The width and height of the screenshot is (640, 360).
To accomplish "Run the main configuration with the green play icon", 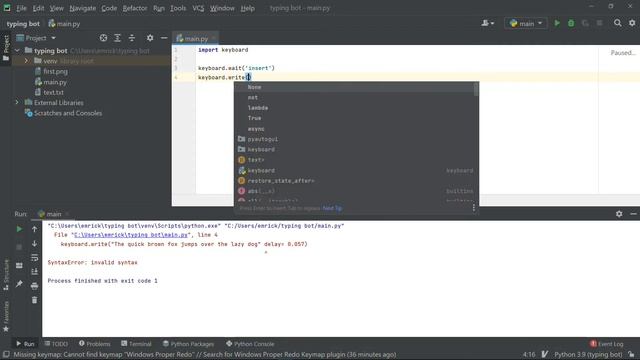I will click(x=557, y=23).
